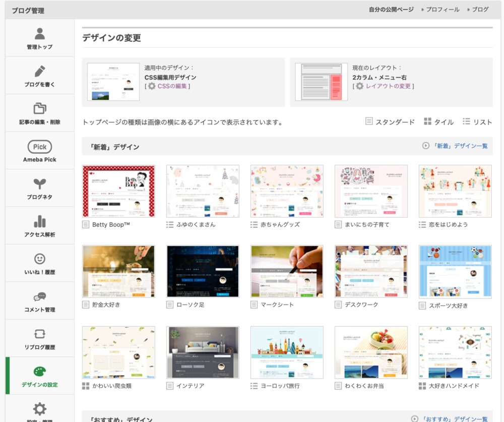
Task: Click the スタンダード page type icon in legend
Action: (369, 122)
